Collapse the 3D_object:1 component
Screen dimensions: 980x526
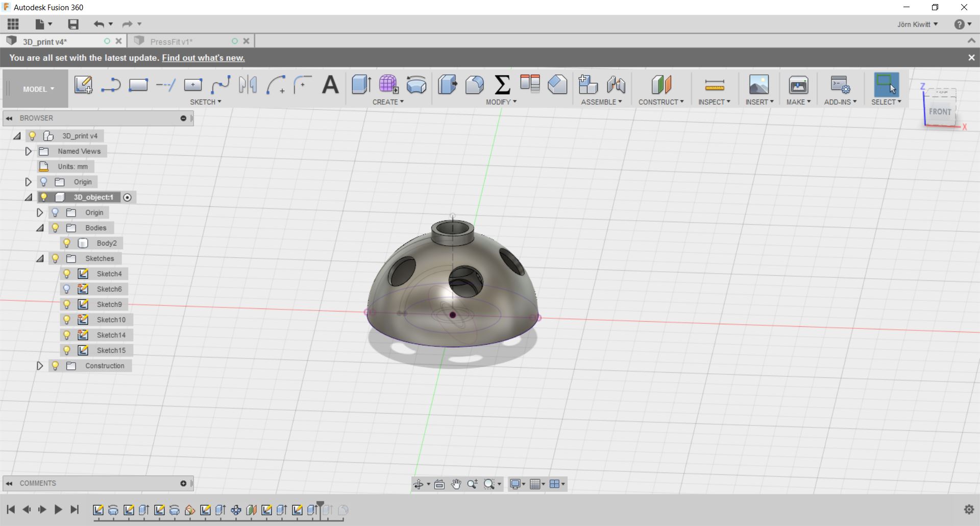pos(29,197)
